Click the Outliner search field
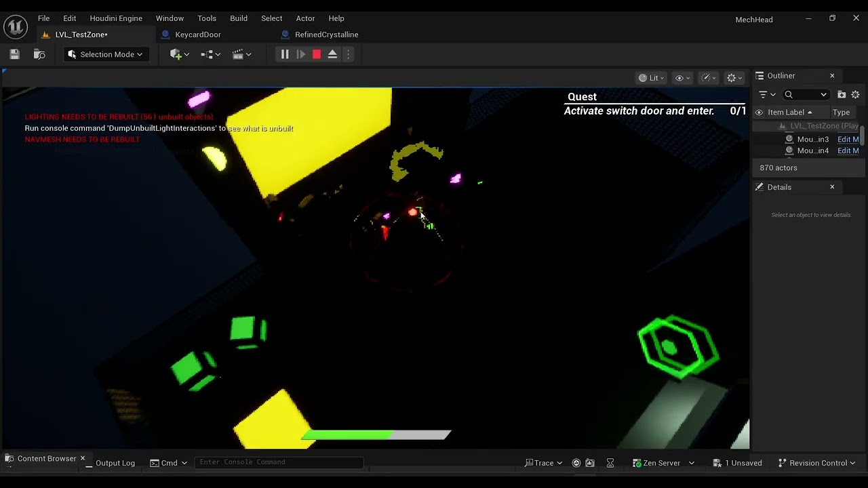The height and width of the screenshot is (488, 868). [x=806, y=95]
